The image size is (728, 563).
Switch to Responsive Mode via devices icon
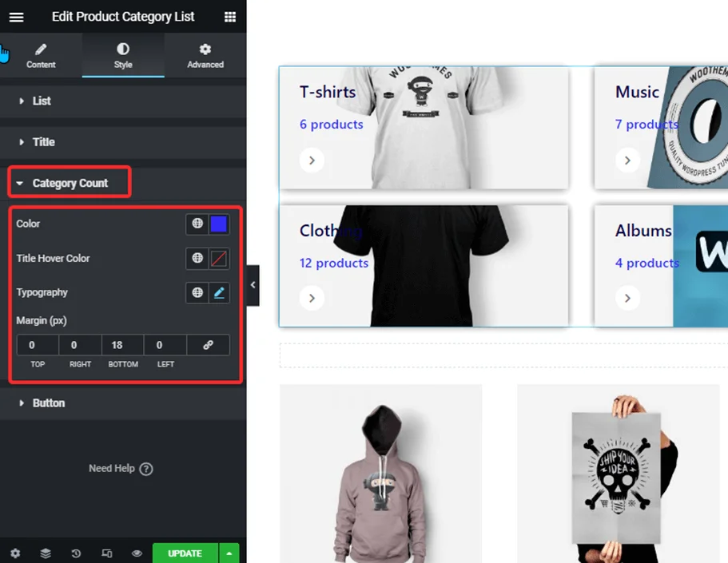[106, 553]
